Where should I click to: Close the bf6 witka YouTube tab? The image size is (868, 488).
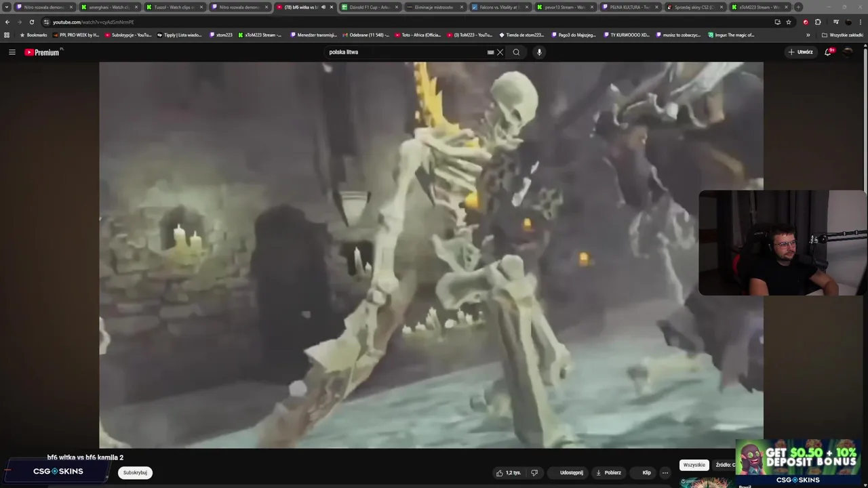click(x=332, y=7)
